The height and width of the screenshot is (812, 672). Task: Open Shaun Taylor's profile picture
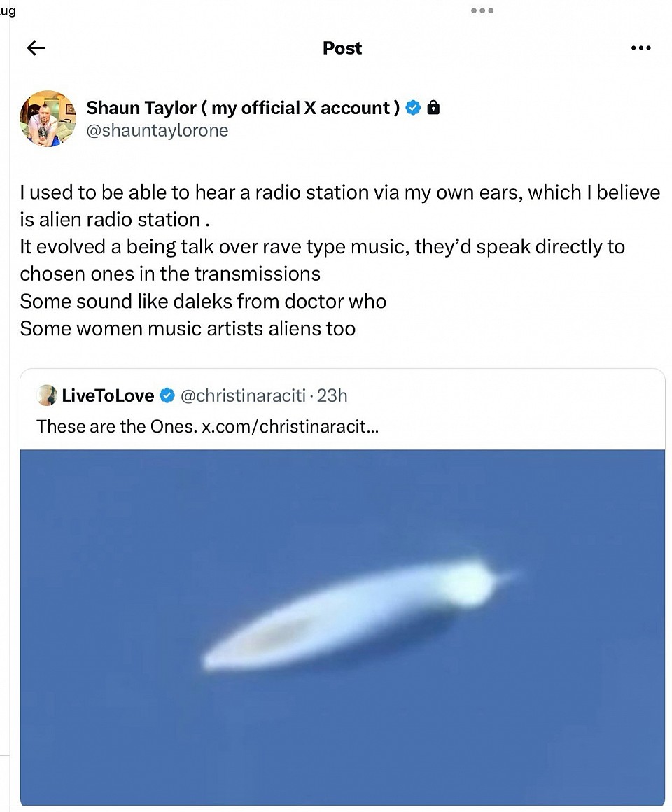tap(48, 118)
